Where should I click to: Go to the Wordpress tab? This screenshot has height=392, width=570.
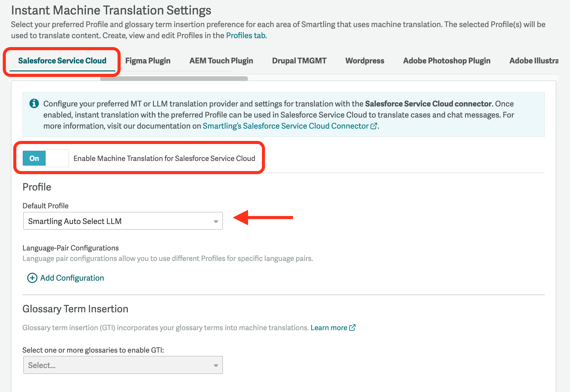click(365, 61)
